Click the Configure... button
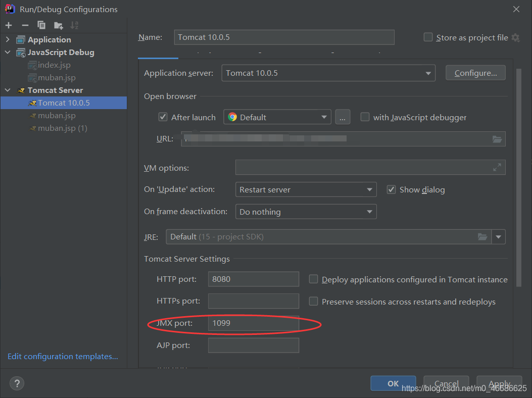This screenshot has width=532, height=398. [x=475, y=73]
